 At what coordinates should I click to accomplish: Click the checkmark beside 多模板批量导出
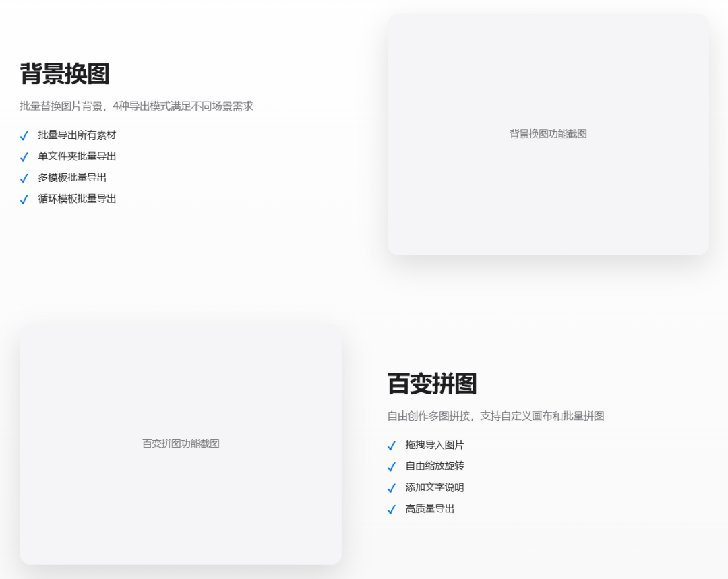[24, 178]
